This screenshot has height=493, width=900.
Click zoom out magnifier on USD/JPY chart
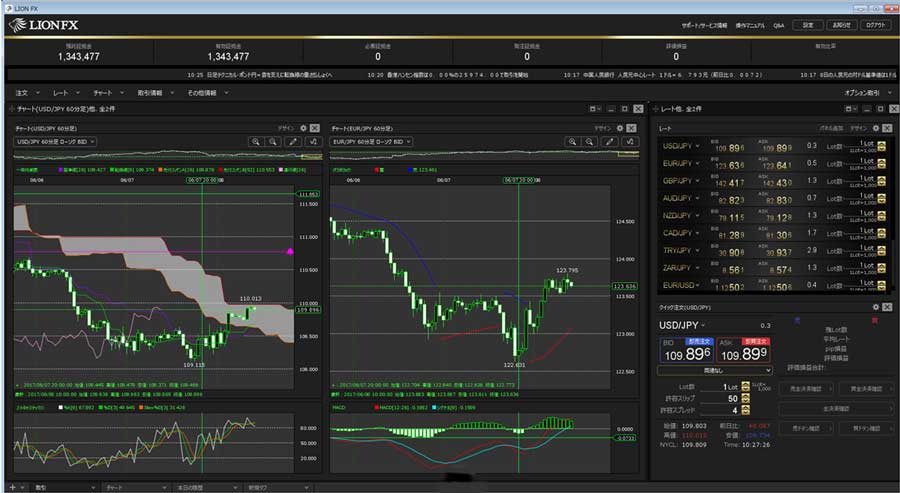pyautogui.click(x=273, y=142)
